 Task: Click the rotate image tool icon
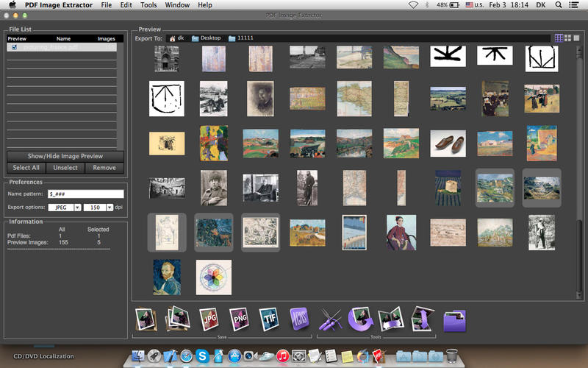coord(360,319)
